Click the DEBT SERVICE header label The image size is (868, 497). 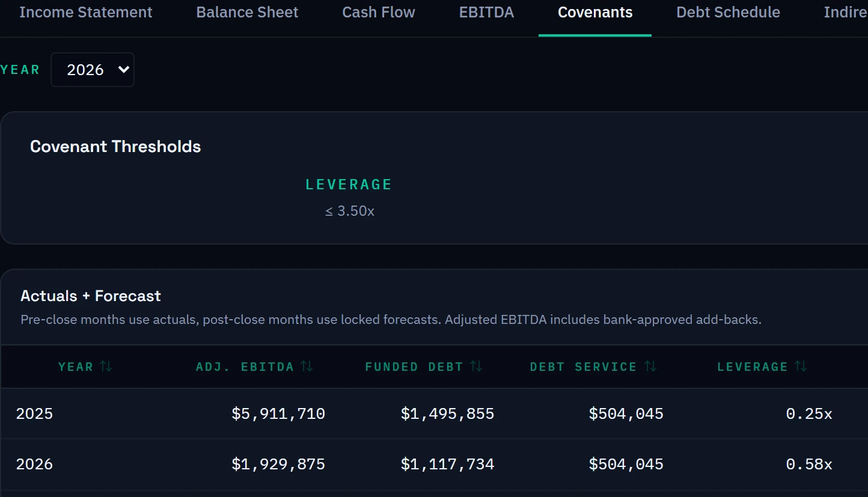coord(584,367)
